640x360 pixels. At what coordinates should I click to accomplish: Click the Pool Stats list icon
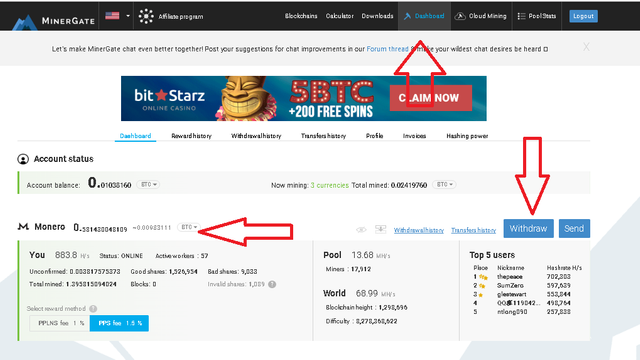(521, 16)
